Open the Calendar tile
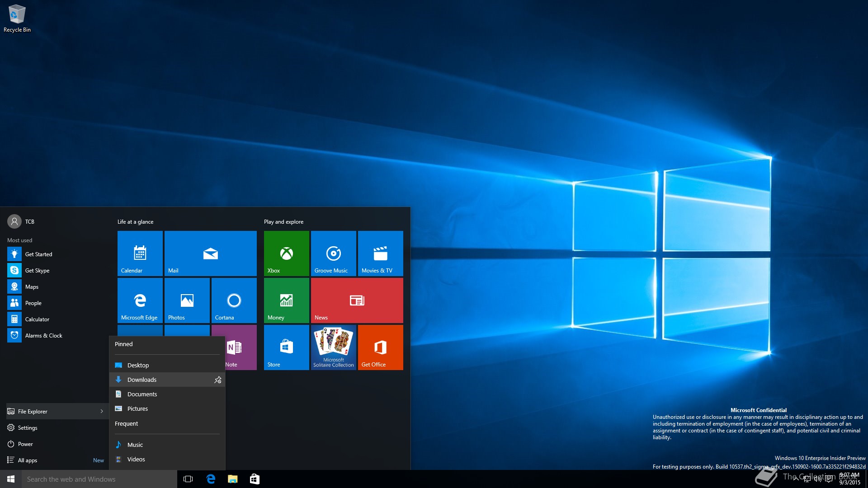The width and height of the screenshot is (868, 488). coord(140,253)
